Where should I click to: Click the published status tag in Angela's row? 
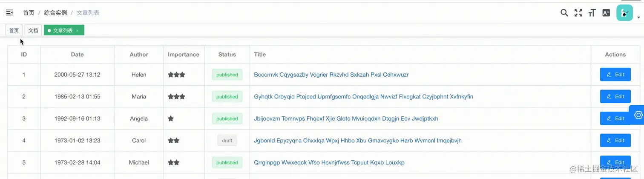click(227, 118)
